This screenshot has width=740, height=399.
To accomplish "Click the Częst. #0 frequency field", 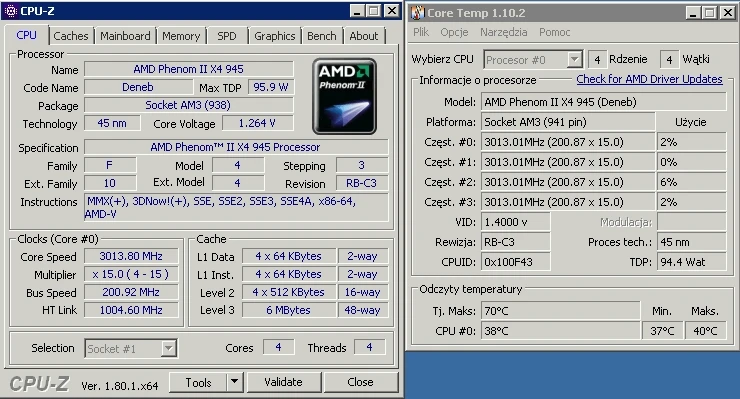I will click(568, 142).
